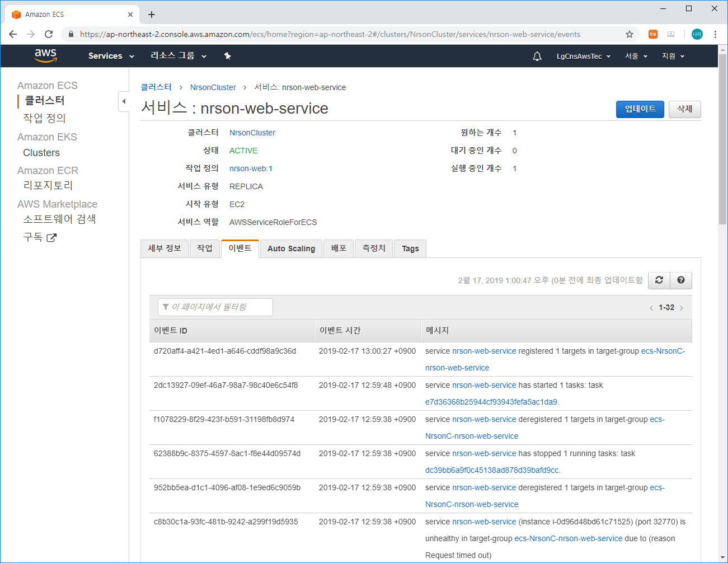Select 소프트웨어 검색 in sidebar
Viewport: 728px width, 563px height.
coord(59,219)
